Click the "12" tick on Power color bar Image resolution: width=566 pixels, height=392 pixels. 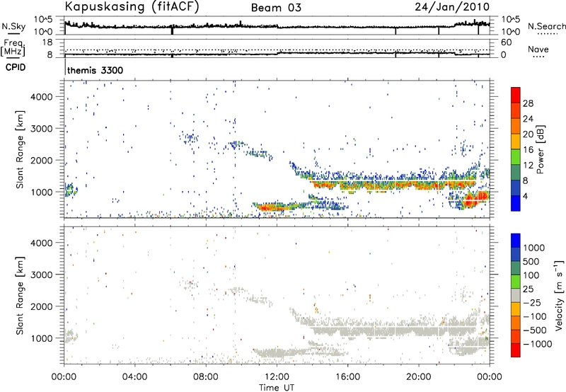(x=528, y=165)
